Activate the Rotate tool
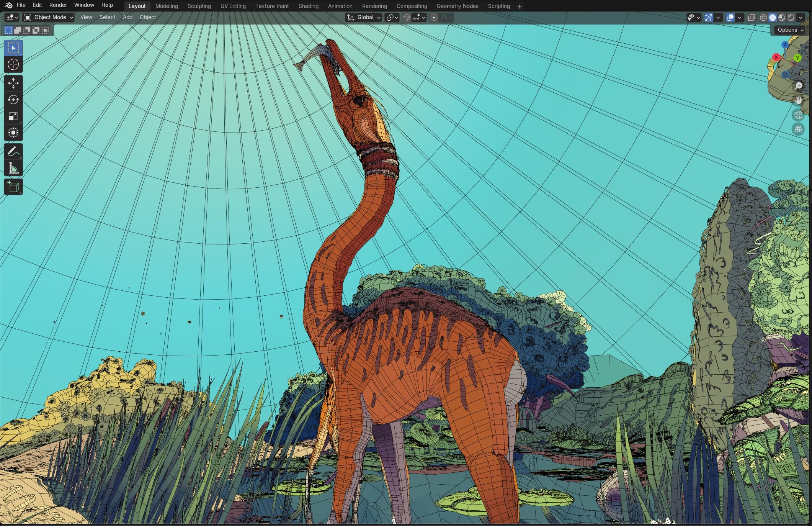The image size is (812, 526). pyautogui.click(x=13, y=100)
